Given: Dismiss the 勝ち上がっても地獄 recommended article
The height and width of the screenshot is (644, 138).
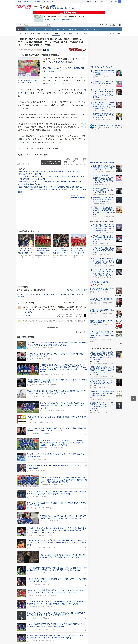Looking at the screenshot, I should [33, 257].
